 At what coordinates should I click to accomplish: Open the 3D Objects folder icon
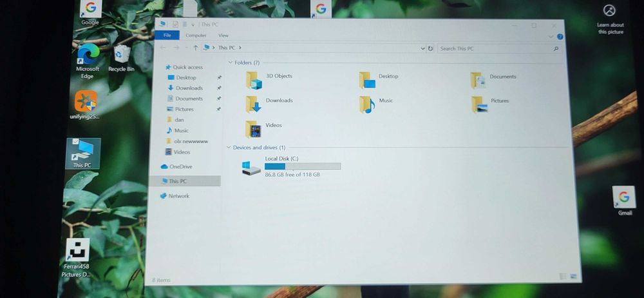coord(254,80)
